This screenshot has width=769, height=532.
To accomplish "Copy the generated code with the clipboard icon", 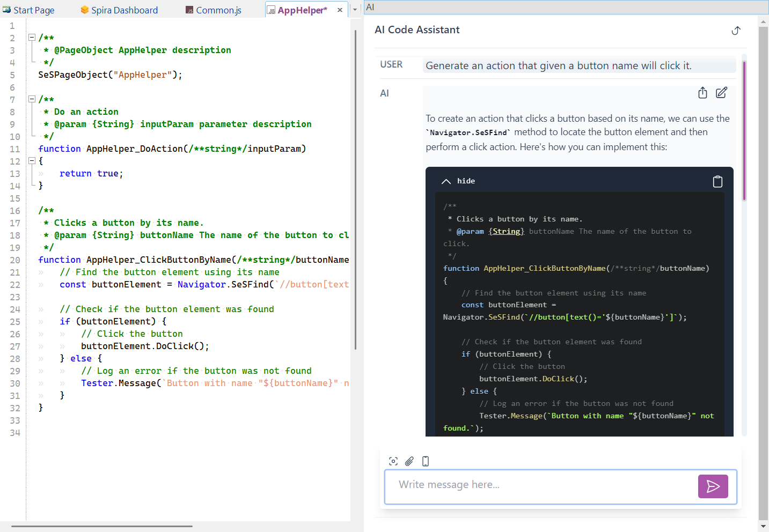I will [x=717, y=181].
